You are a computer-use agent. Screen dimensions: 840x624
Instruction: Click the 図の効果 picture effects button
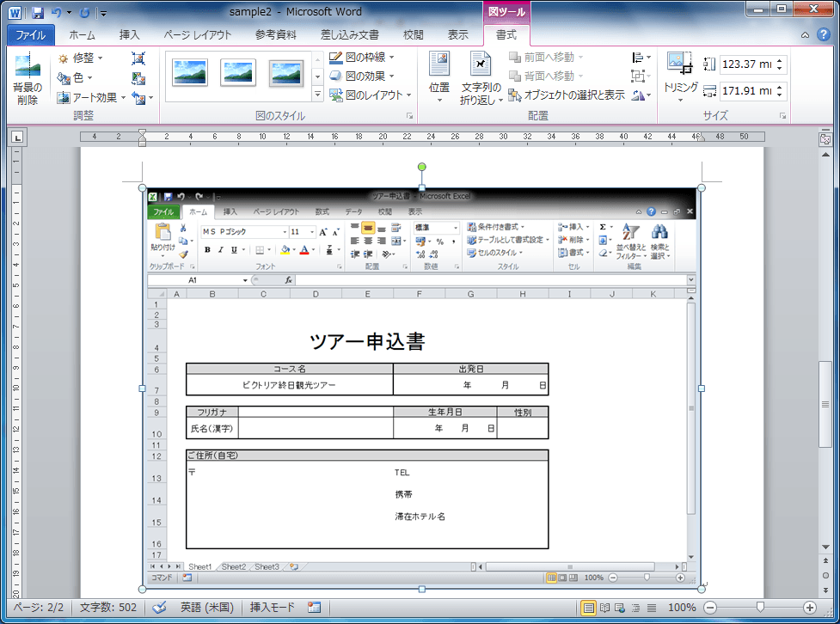[362, 76]
